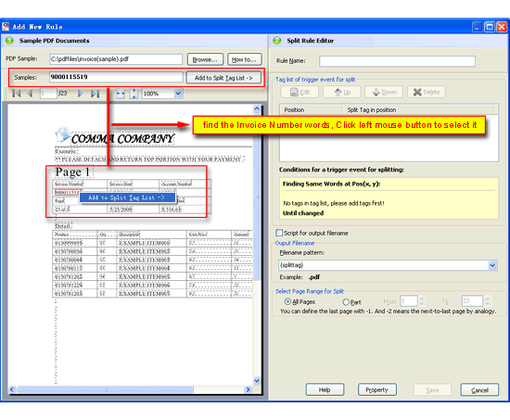Click the Add New Rule title icon
This screenshot has width=510, height=420.
6,26
